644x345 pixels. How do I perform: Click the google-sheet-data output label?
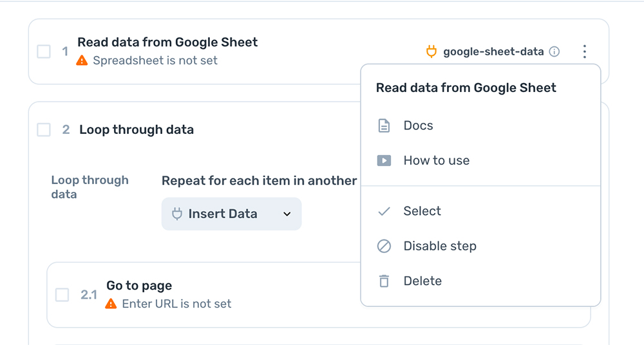tap(493, 51)
